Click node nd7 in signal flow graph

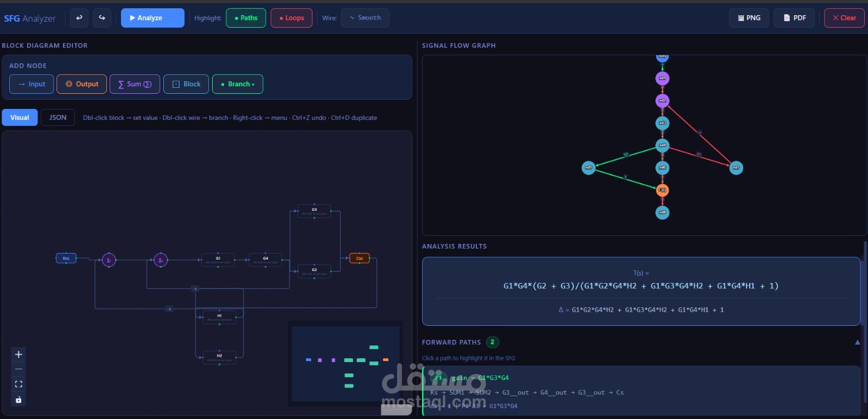point(736,168)
